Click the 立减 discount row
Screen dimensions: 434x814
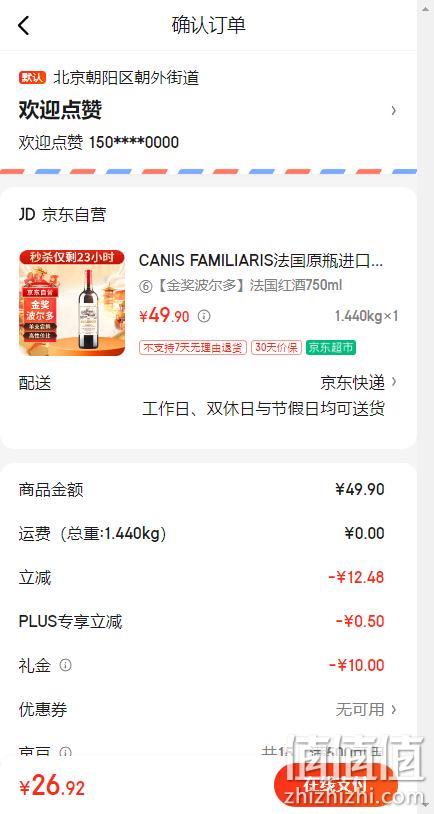[208, 577]
